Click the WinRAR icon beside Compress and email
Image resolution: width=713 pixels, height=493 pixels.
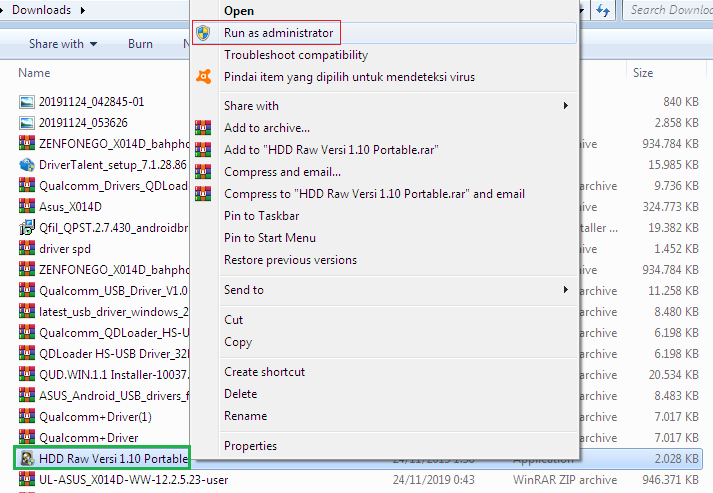203,171
